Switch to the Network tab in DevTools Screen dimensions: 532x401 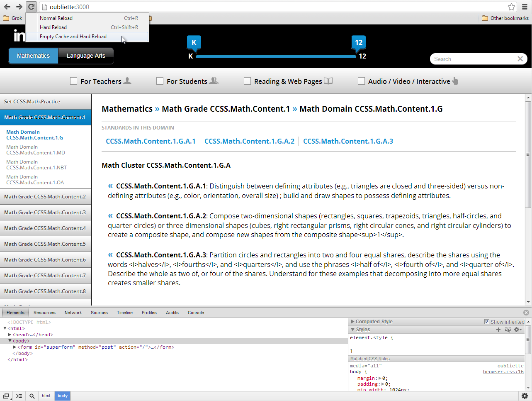(73, 313)
